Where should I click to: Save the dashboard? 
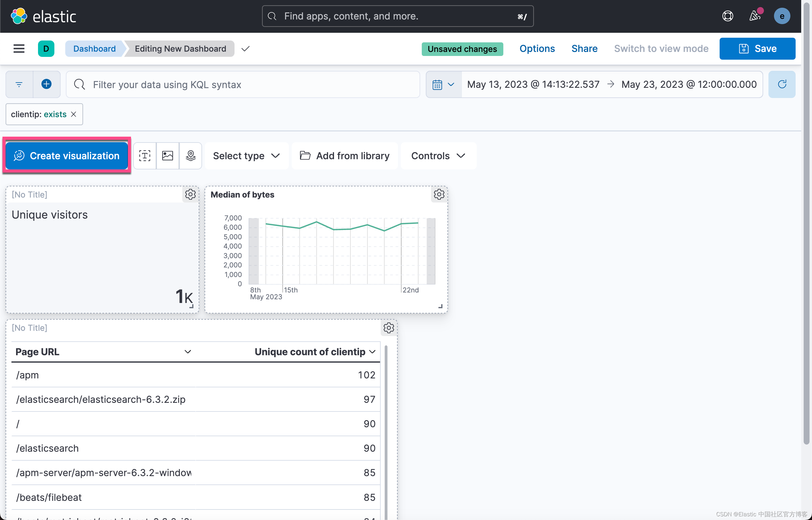click(757, 49)
